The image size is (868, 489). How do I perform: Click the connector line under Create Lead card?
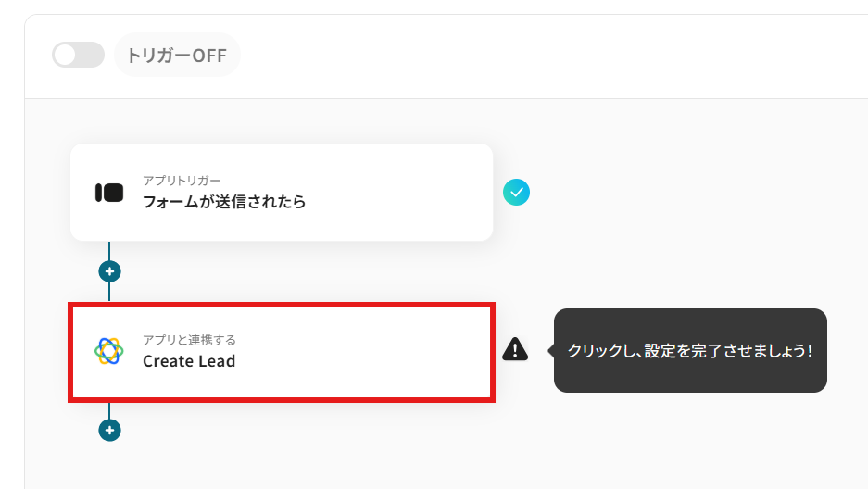pyautogui.click(x=109, y=411)
